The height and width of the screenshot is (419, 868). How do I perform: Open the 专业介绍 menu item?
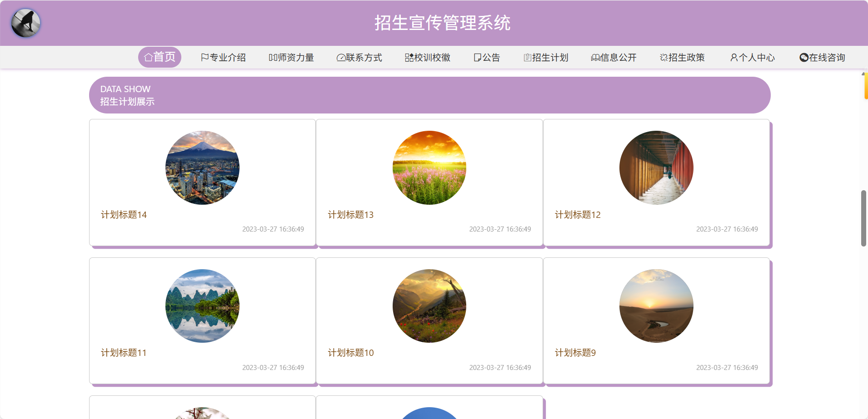coord(223,58)
